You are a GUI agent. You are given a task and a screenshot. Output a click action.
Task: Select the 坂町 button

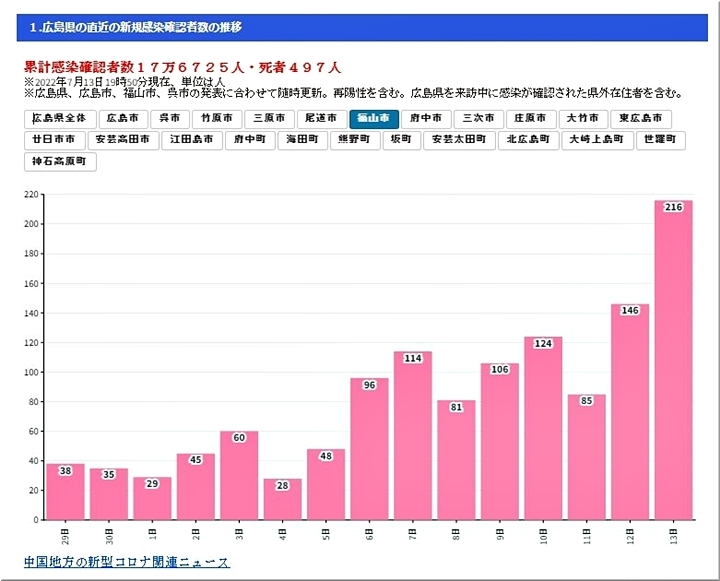pyautogui.click(x=400, y=140)
